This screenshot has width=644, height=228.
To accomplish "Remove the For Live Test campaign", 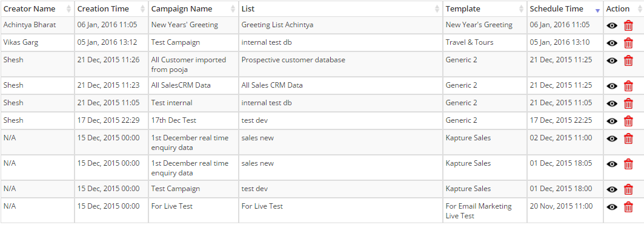I will (628, 207).
